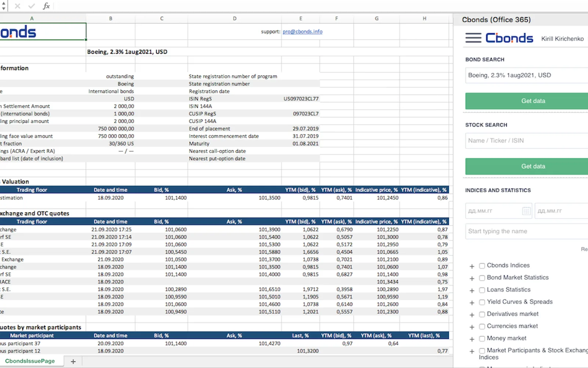Check the Bond Market Statistics checkbox
This screenshot has height=368, width=588.
pos(482,278)
